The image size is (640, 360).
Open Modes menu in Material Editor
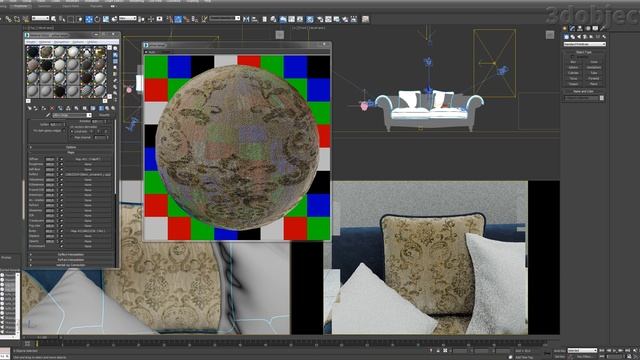point(31,42)
